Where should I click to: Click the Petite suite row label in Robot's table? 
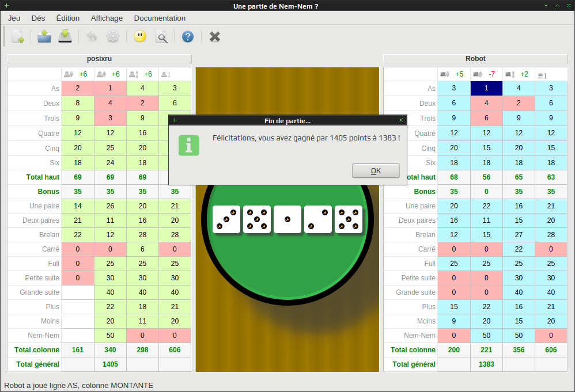[x=418, y=278]
